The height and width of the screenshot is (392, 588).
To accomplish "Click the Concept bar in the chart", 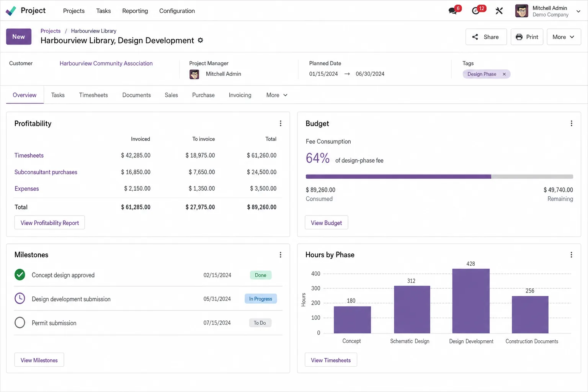I will coord(352,320).
